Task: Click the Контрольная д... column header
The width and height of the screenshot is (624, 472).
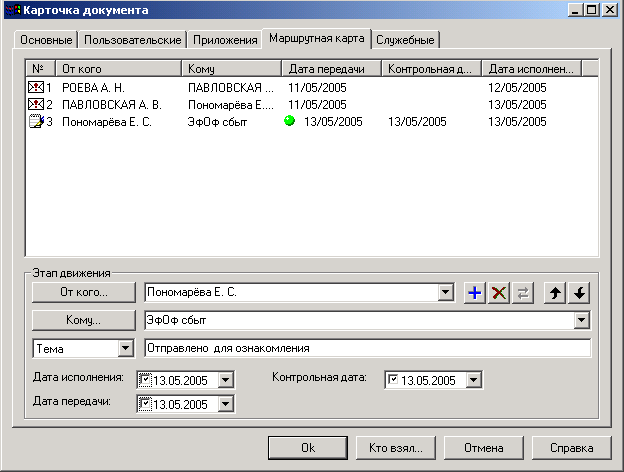Action: [x=432, y=68]
